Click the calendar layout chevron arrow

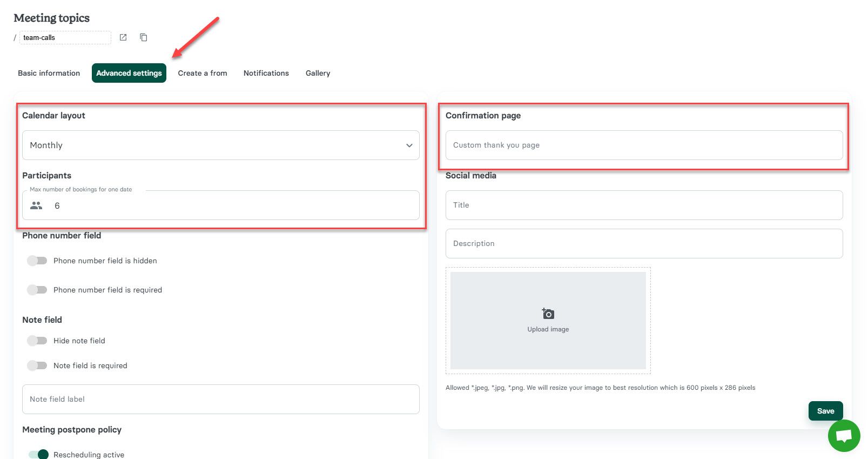[x=409, y=145]
